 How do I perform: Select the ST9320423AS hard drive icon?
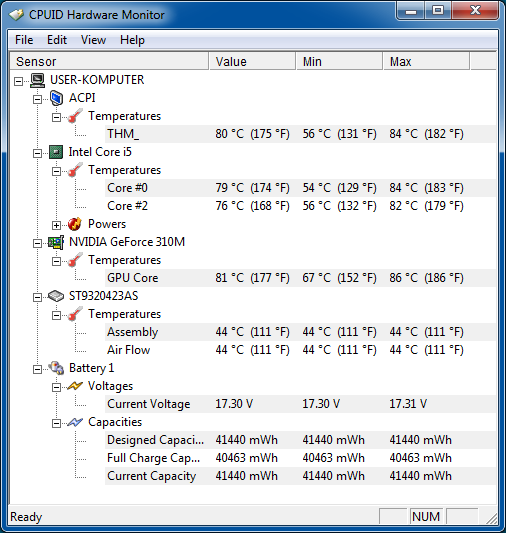pos(56,296)
